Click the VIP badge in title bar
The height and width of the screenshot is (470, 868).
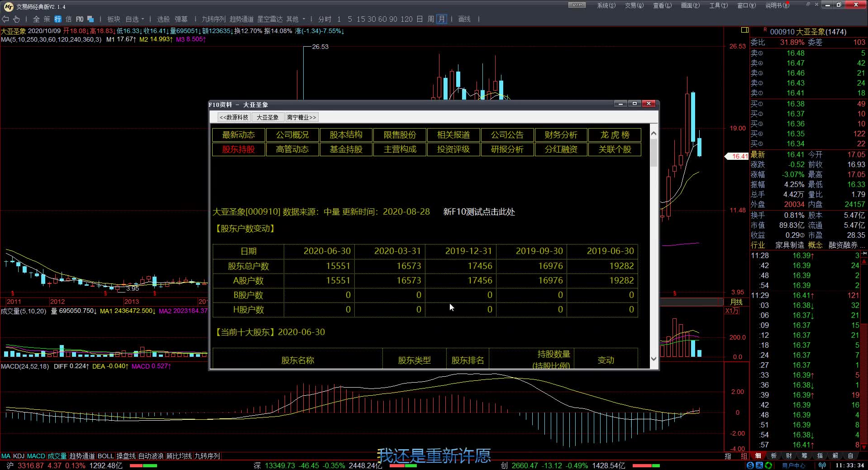577,5
